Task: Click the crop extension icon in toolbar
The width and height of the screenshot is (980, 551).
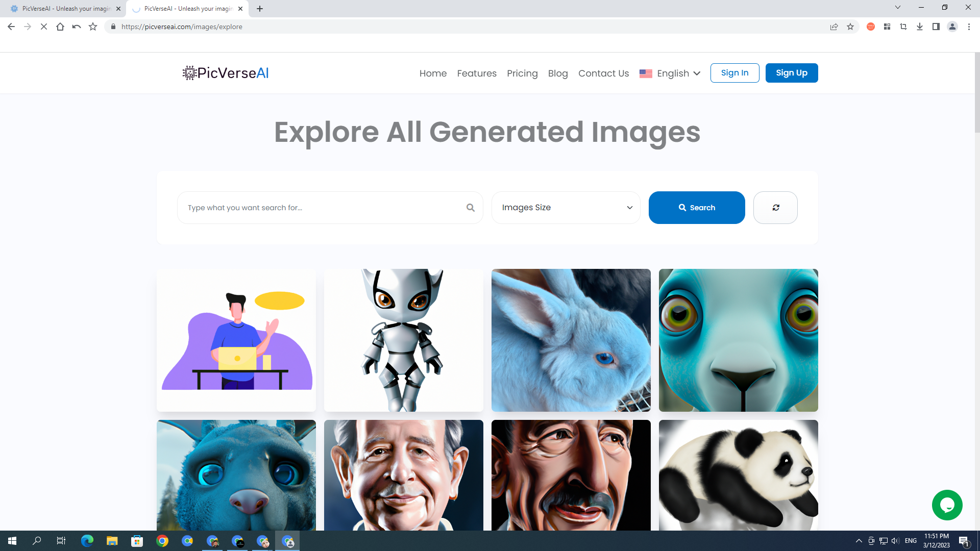Action: tap(903, 27)
